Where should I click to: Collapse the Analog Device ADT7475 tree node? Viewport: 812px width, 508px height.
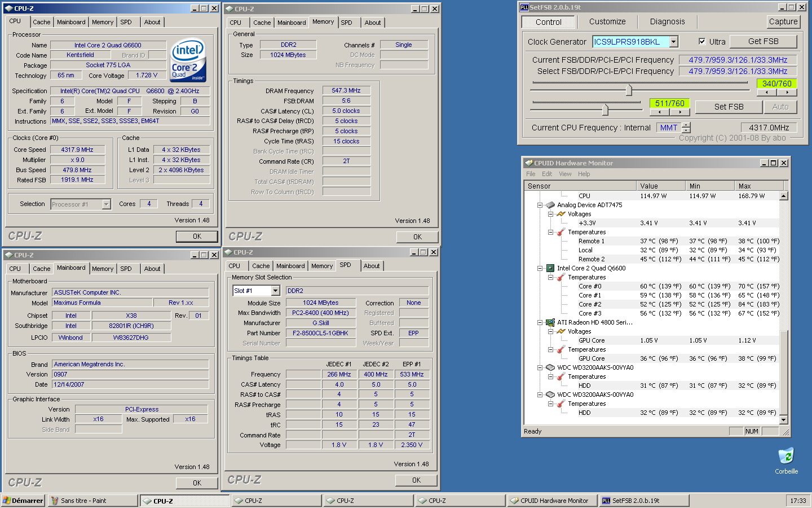tap(540, 205)
